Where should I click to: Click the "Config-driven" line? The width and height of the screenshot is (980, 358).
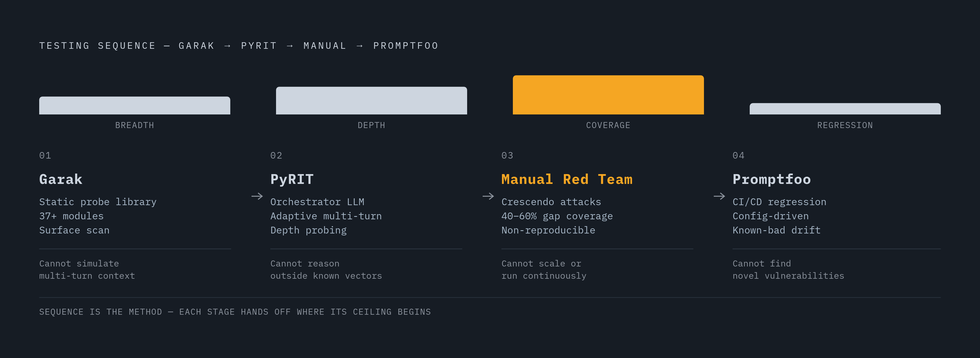tap(771, 216)
